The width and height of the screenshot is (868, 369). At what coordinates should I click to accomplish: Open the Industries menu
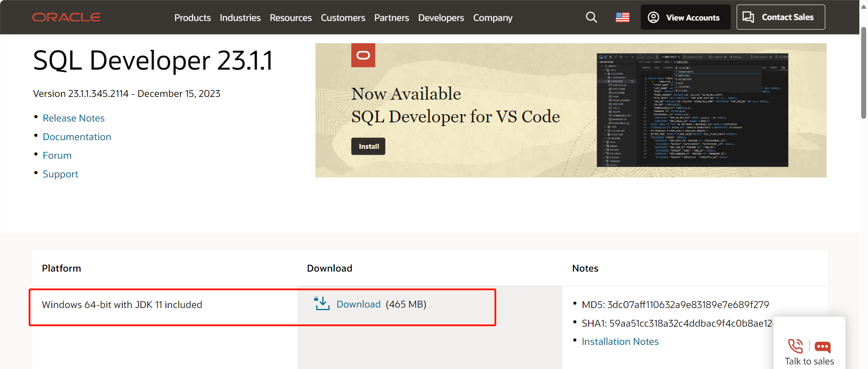tap(240, 18)
